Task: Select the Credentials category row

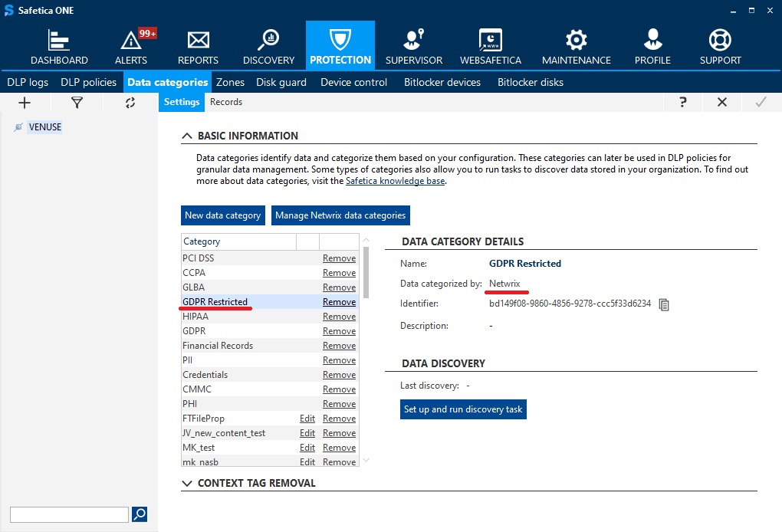Action: point(270,374)
